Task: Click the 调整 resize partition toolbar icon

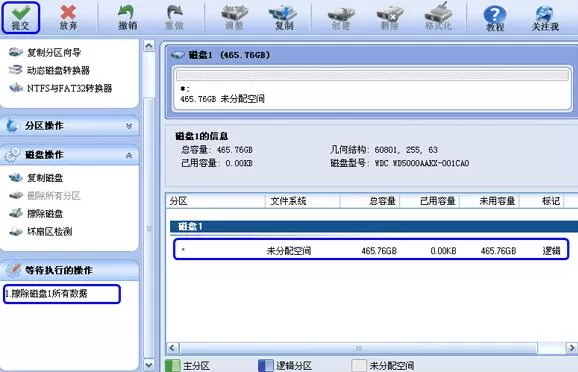Action: point(234,18)
